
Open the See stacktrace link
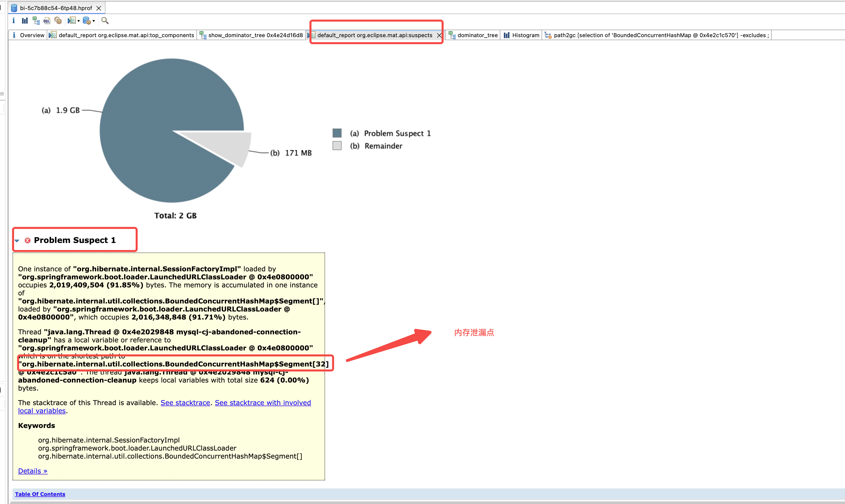185,402
